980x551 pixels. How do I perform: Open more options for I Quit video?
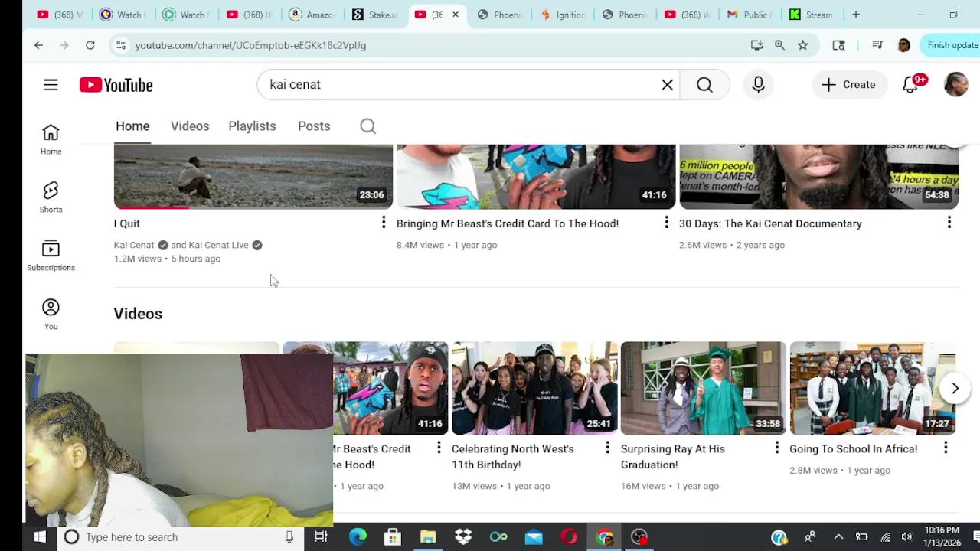(x=384, y=223)
